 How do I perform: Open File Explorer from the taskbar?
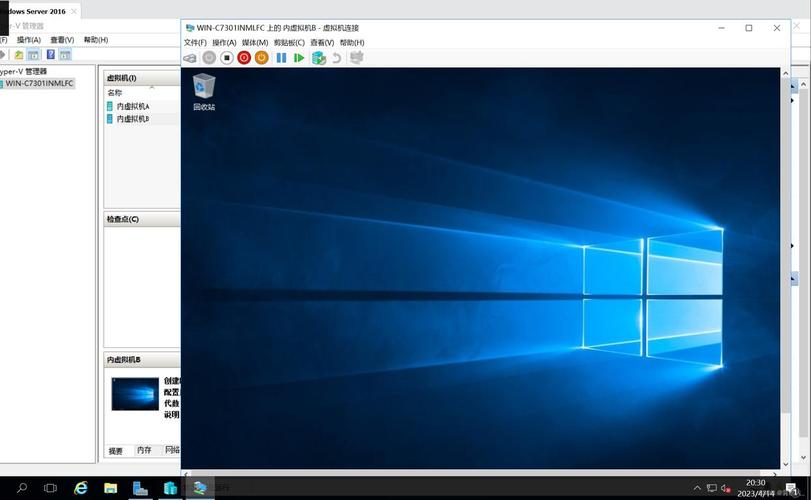[110, 488]
